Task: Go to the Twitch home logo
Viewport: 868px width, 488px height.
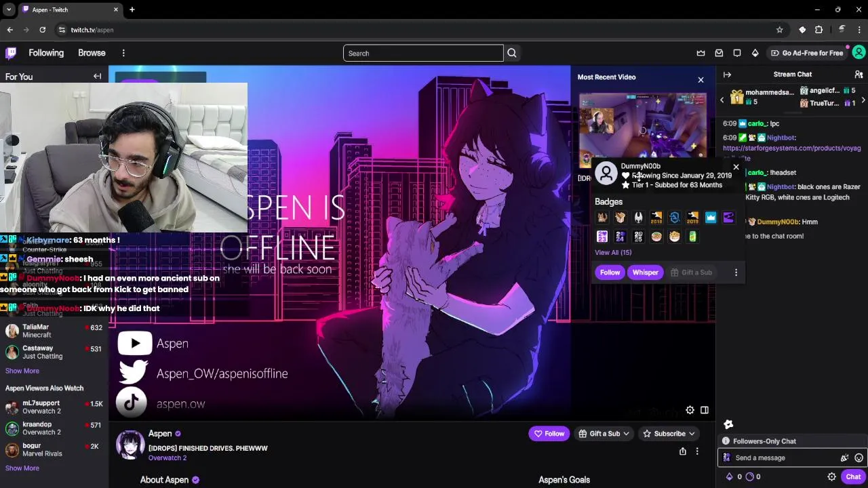Action: tap(11, 53)
